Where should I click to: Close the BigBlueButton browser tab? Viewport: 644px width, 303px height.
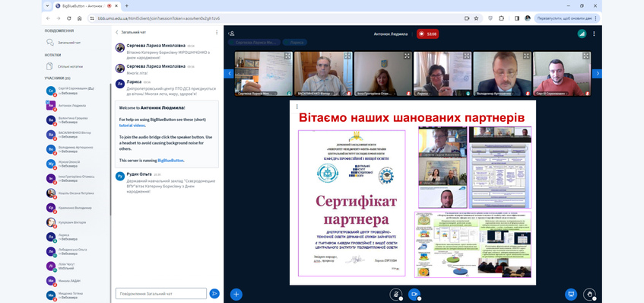pos(116,6)
